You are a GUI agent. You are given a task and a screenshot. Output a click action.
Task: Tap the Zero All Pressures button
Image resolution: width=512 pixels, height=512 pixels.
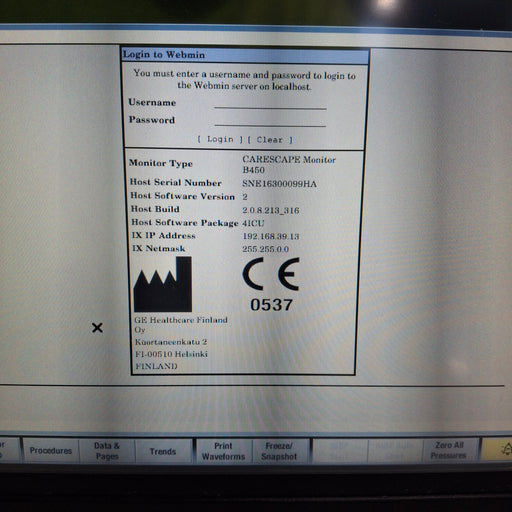tap(449, 450)
